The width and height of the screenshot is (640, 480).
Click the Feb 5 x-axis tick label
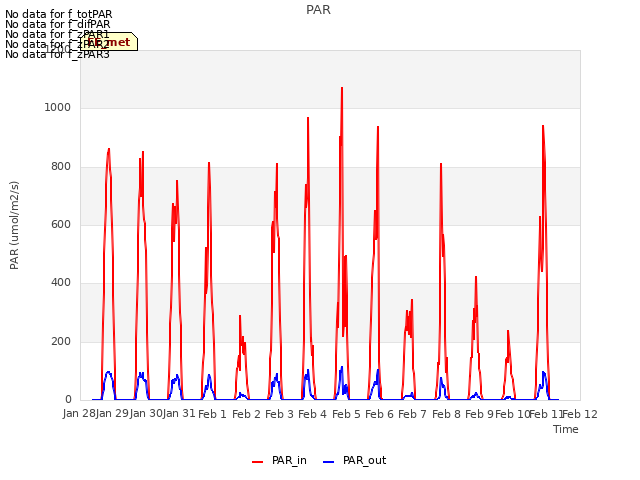click(x=346, y=414)
